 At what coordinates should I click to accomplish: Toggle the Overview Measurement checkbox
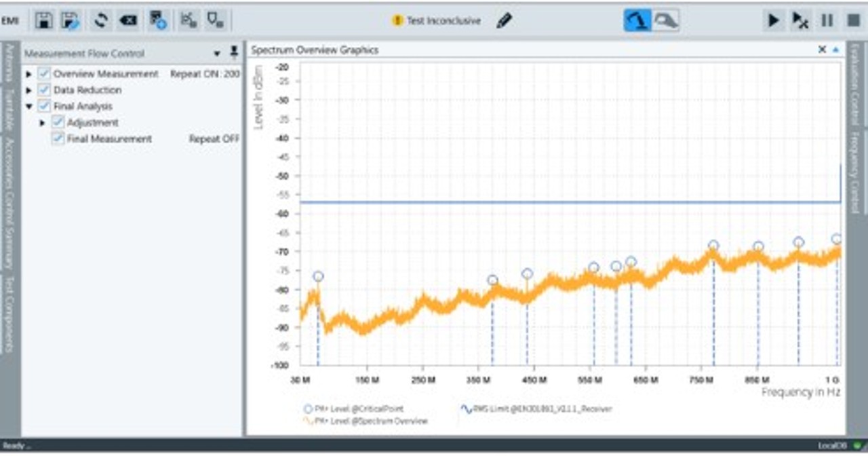[44, 73]
